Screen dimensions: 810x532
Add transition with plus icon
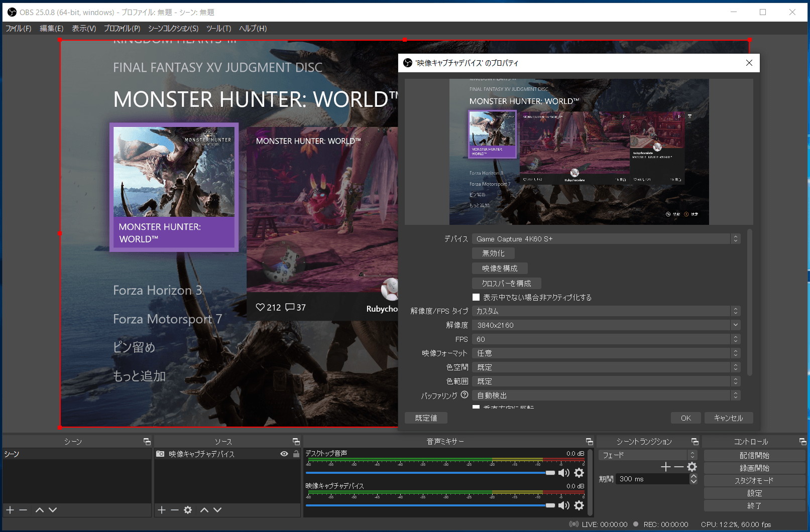tap(666, 467)
